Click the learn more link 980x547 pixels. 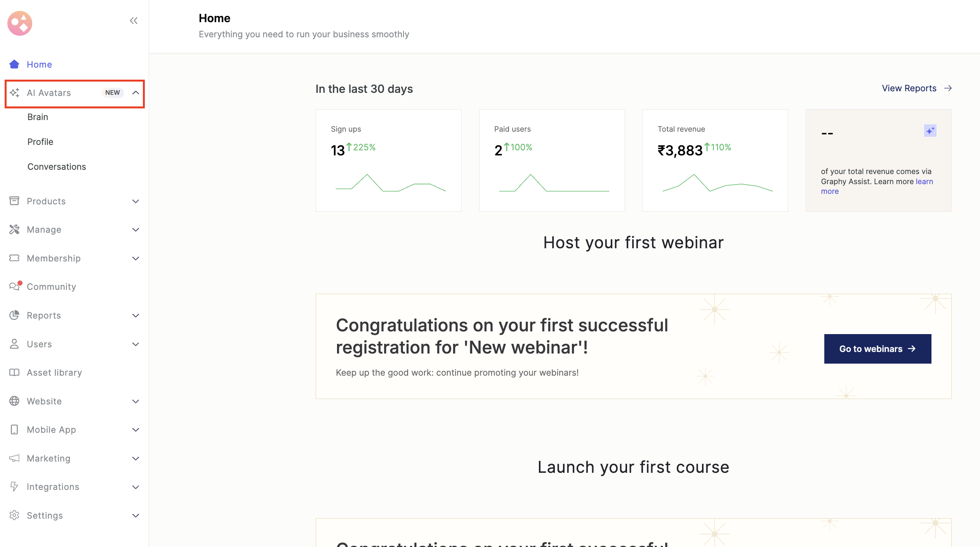pos(924,181)
